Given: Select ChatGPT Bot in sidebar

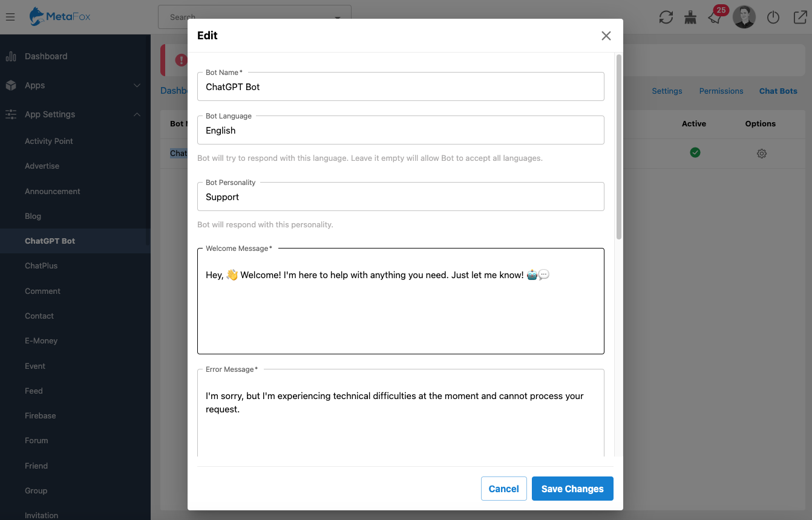Looking at the screenshot, I should click(75, 241).
